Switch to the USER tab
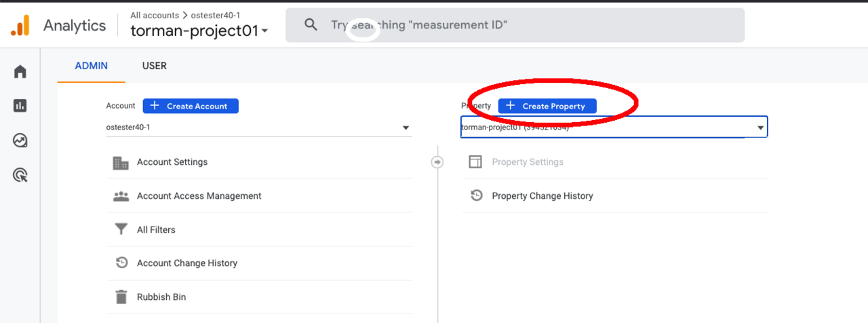The height and width of the screenshot is (323, 868). [x=155, y=66]
